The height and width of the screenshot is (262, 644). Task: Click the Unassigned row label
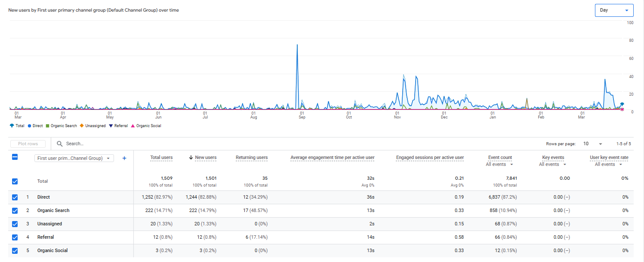pyautogui.click(x=49, y=224)
